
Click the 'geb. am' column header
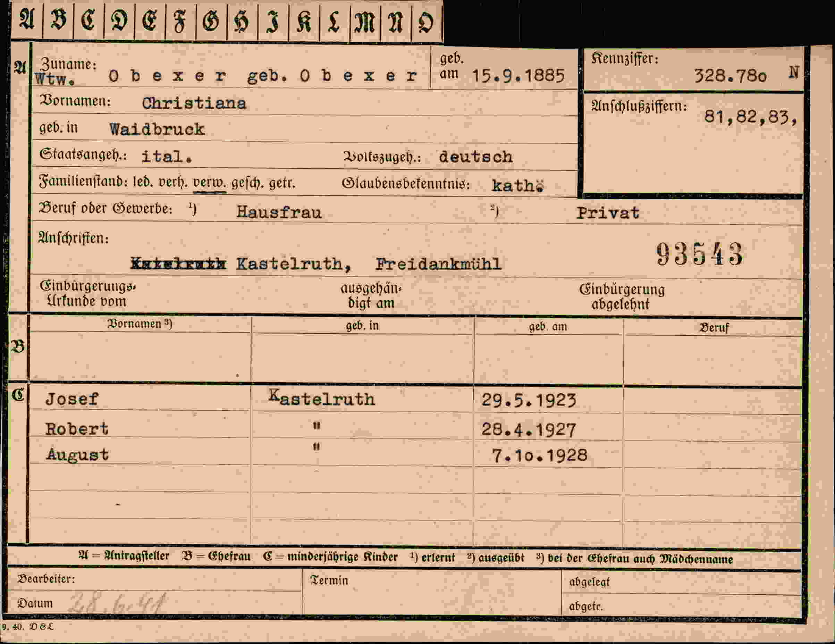click(x=548, y=327)
